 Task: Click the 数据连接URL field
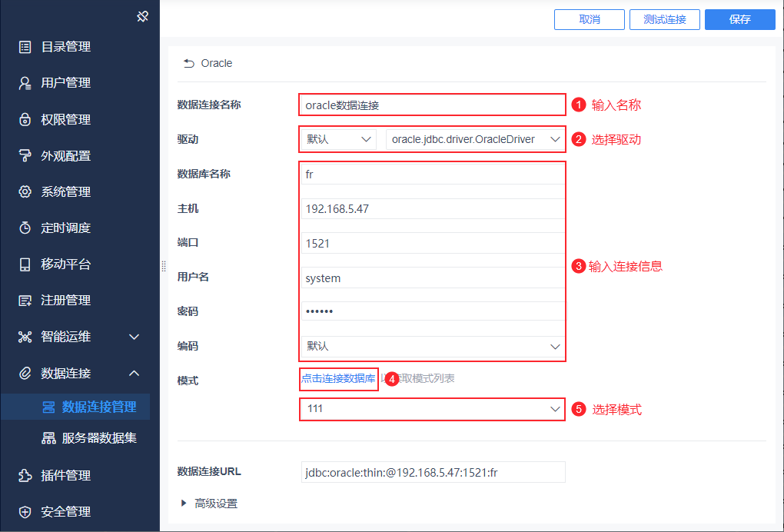pyautogui.click(x=433, y=472)
